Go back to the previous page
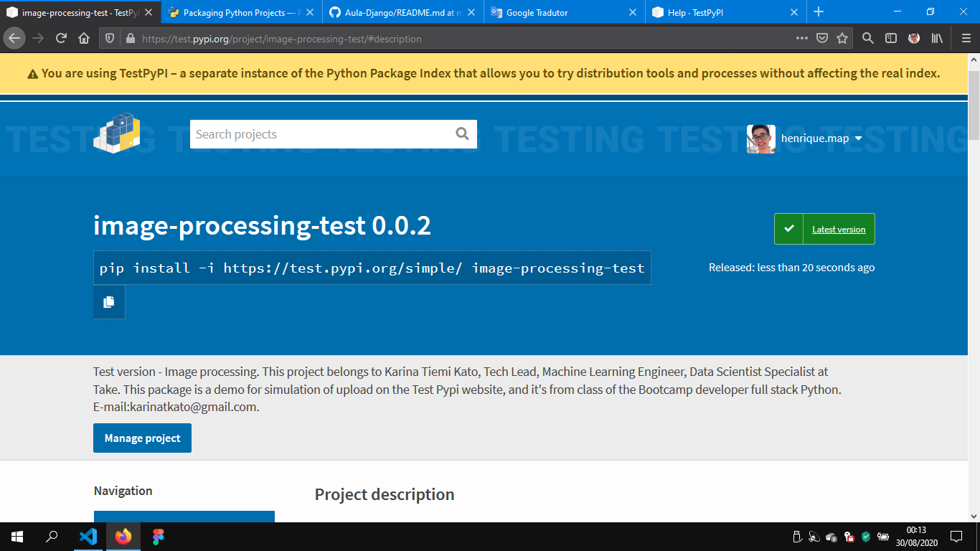980x551 pixels. coord(14,39)
